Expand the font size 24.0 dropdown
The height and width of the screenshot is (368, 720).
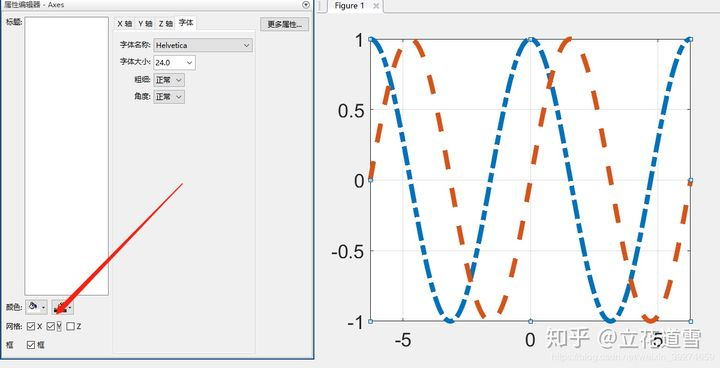pos(174,62)
